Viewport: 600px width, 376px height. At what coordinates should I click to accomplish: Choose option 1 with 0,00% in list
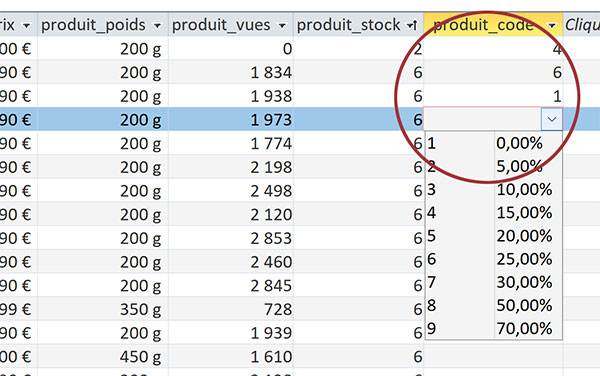click(x=494, y=143)
